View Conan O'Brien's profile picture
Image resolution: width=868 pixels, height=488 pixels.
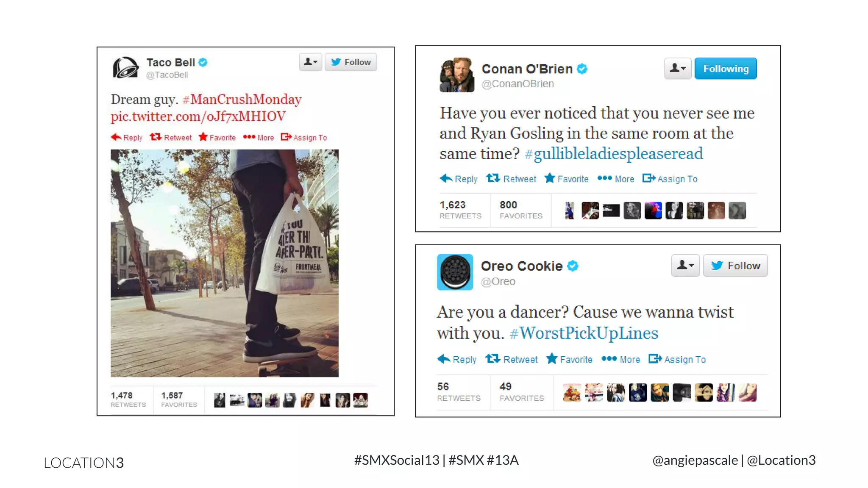457,75
